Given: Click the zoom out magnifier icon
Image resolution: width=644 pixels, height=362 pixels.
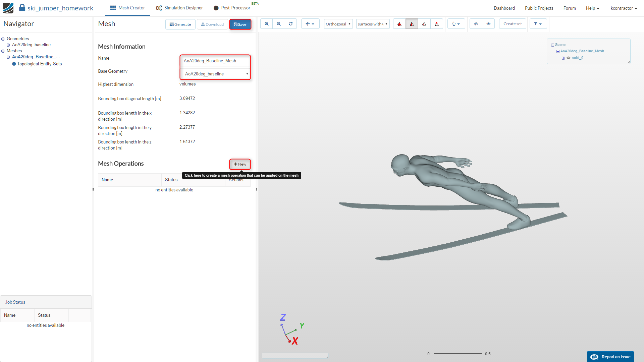Looking at the screenshot, I should [279, 24].
